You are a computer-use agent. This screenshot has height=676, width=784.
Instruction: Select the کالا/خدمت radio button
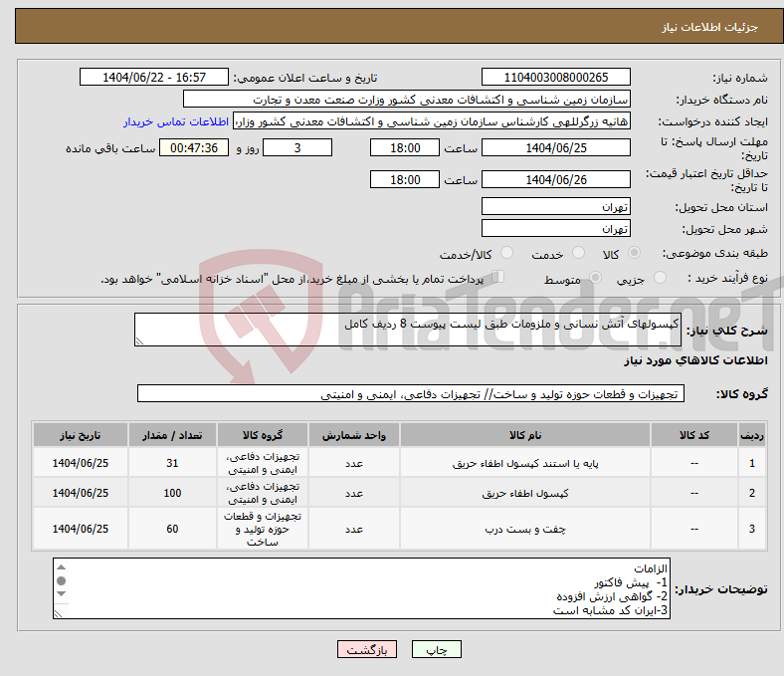(507, 253)
